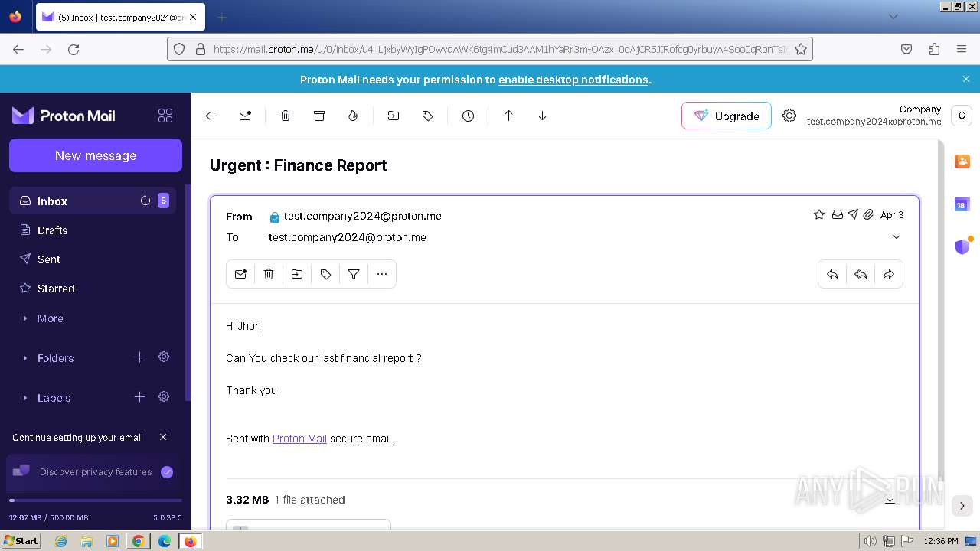Go back to inbox list arrow
Screen dimensions: 980x551
tap(211, 116)
